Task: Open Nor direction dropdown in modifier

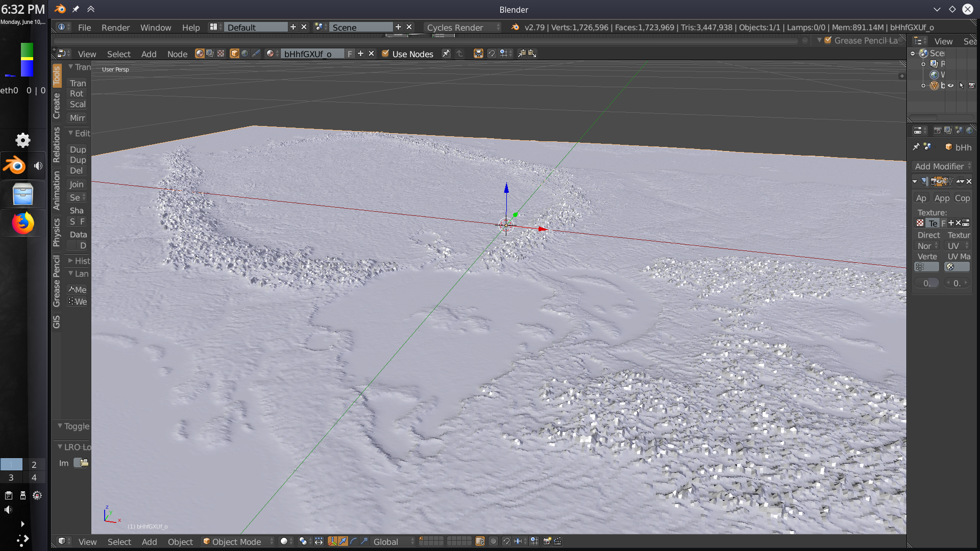Action: coord(927,246)
